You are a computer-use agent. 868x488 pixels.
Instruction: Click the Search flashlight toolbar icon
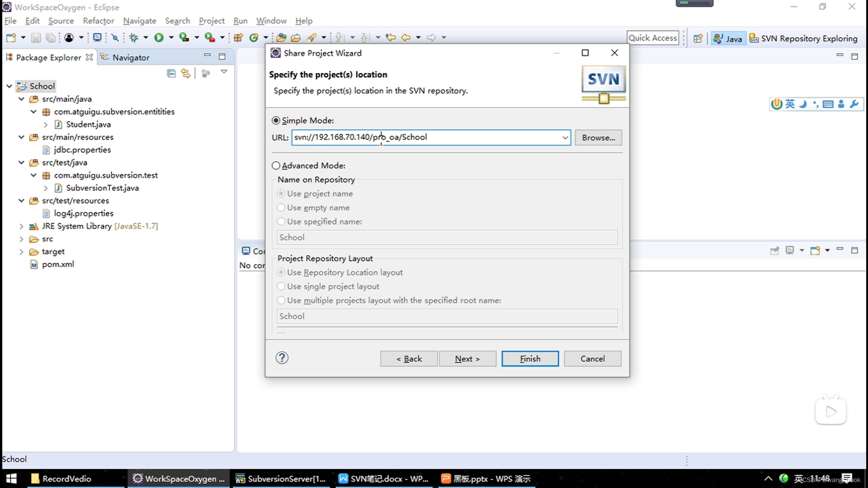click(x=311, y=38)
